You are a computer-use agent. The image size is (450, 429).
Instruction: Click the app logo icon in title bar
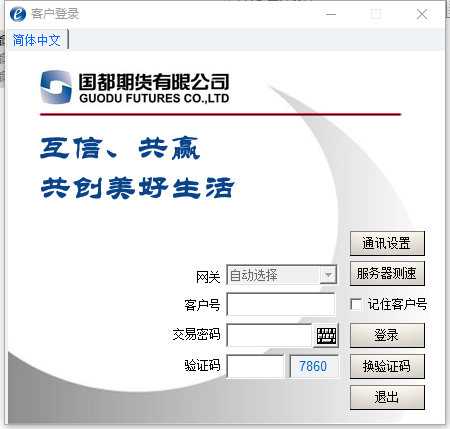(18, 14)
